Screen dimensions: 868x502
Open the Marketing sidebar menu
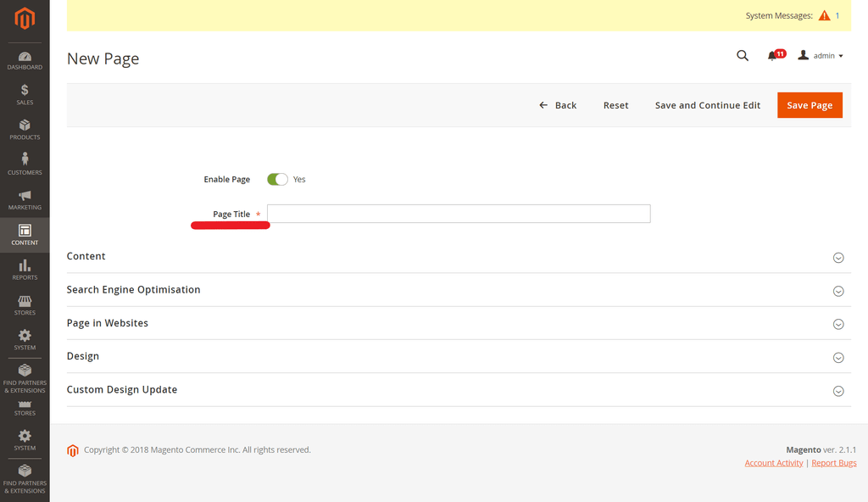(25, 200)
